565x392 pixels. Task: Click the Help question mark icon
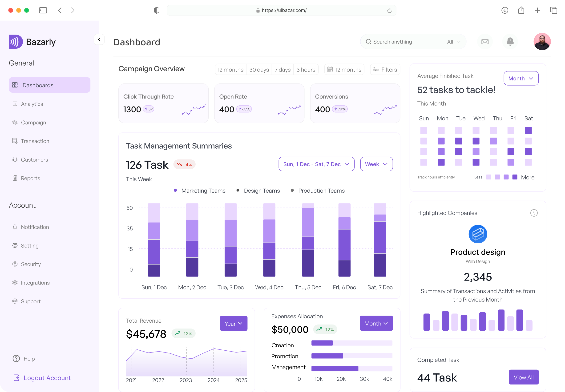(16, 359)
